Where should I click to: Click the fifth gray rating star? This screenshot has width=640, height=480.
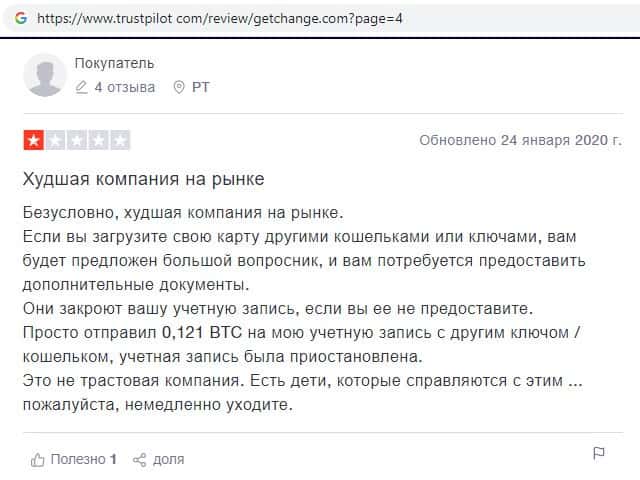coord(119,140)
